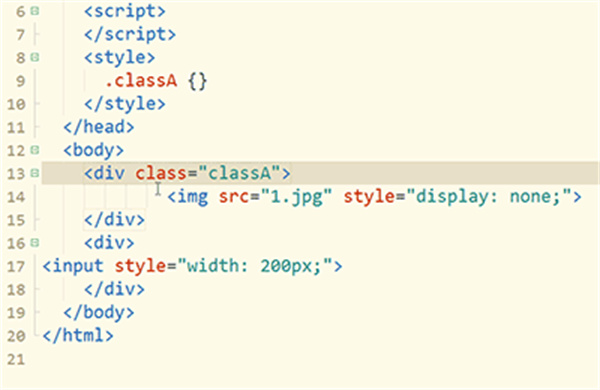Screen dimensions: 600x390
Task: Click line number 9 in the gutter
Action: pyautogui.click(x=20, y=81)
